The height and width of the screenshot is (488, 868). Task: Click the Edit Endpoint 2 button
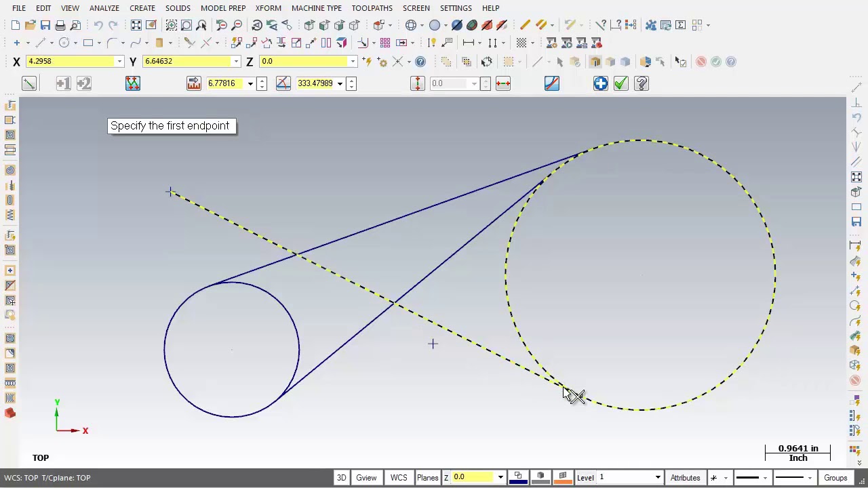[83, 83]
